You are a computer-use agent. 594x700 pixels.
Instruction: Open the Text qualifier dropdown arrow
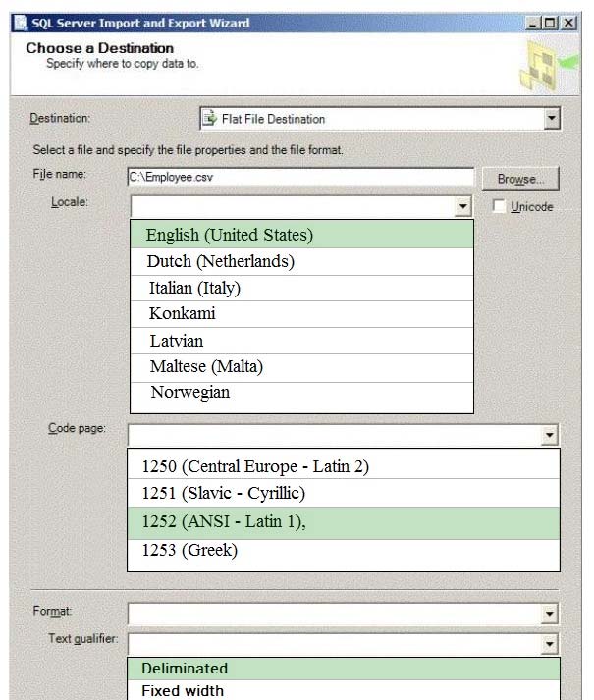550,644
